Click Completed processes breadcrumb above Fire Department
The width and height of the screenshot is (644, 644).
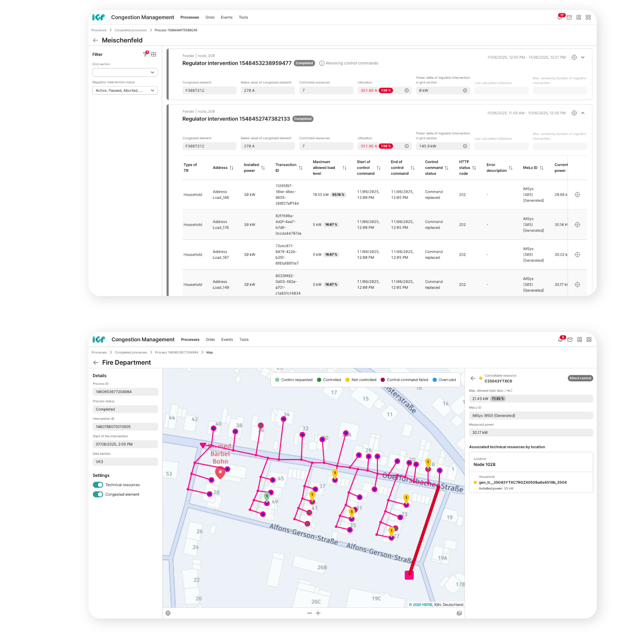point(131,353)
